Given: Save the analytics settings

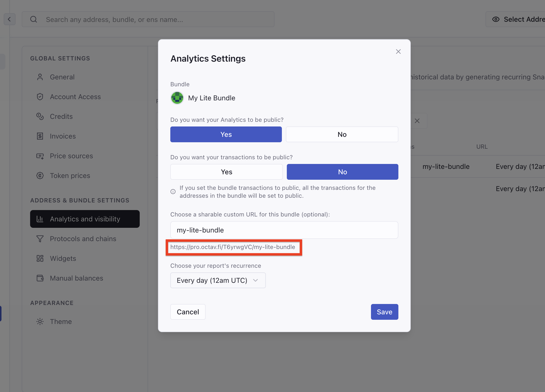Looking at the screenshot, I should pos(384,312).
